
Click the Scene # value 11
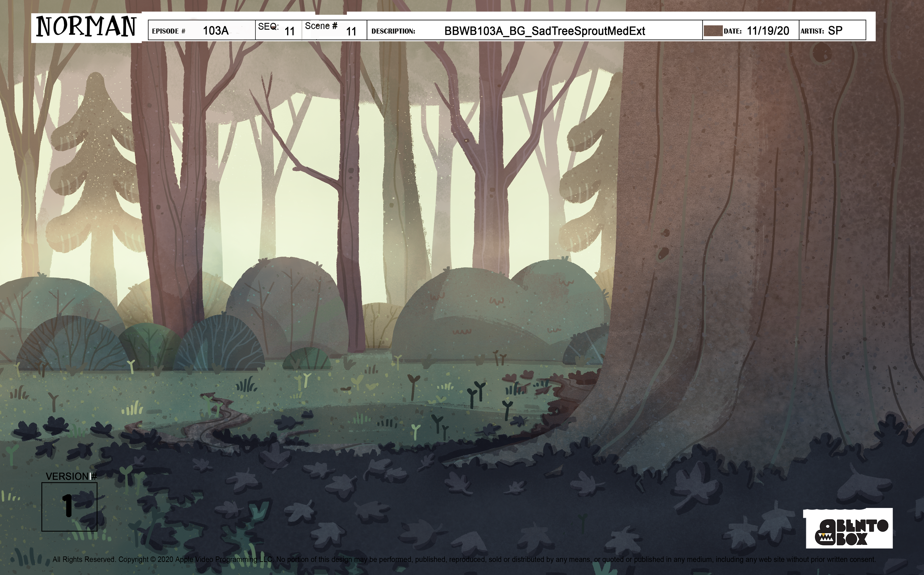coord(351,31)
